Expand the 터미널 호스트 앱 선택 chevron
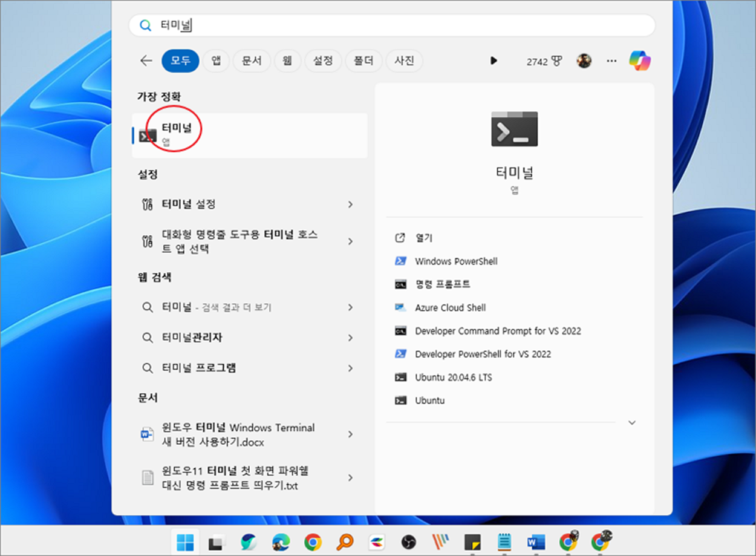This screenshot has width=756, height=556. point(350,241)
